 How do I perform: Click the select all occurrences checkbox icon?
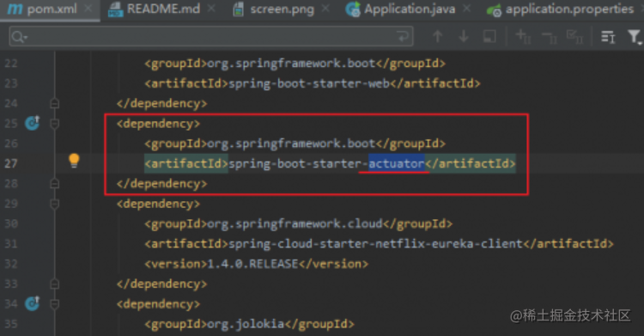click(574, 37)
